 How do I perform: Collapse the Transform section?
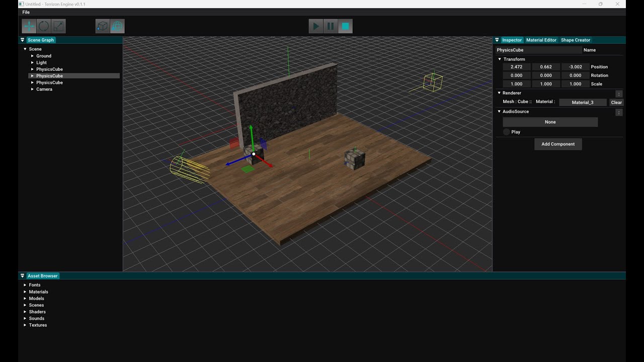[x=500, y=59]
